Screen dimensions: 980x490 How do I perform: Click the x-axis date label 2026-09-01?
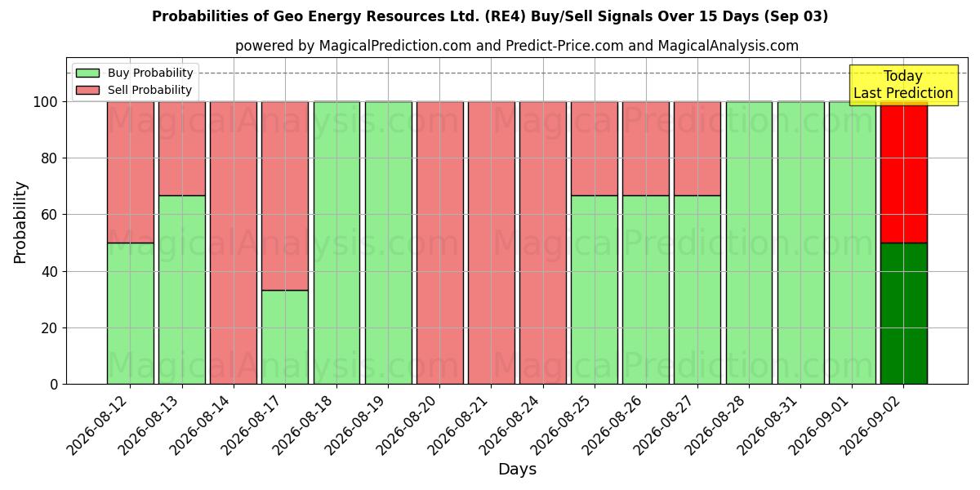click(x=820, y=424)
